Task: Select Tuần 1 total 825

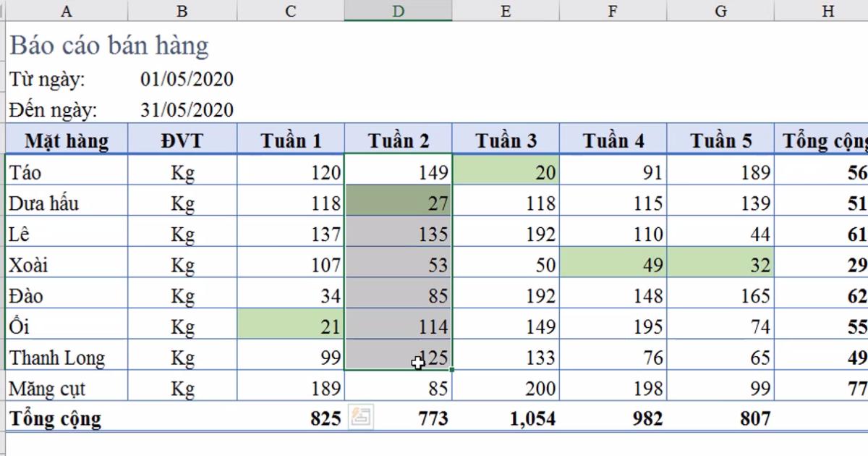Action: coord(291,418)
